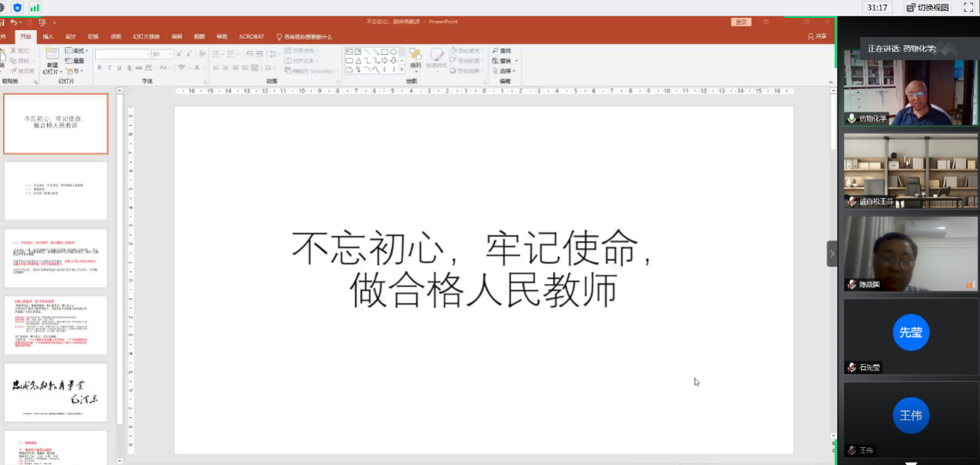Click the fullscreen icon at top right
980x465 pixels.
tap(968, 7)
